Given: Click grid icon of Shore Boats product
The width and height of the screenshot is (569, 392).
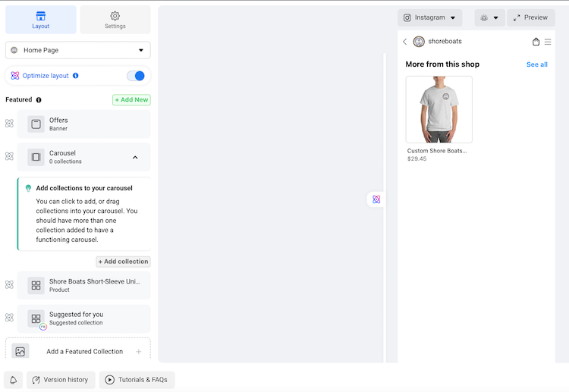Looking at the screenshot, I should [36, 285].
